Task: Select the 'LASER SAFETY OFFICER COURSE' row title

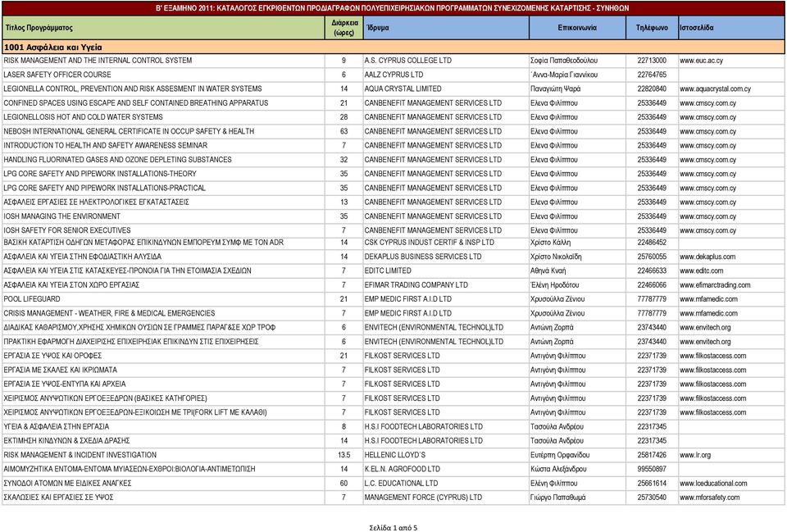Action: (57, 75)
